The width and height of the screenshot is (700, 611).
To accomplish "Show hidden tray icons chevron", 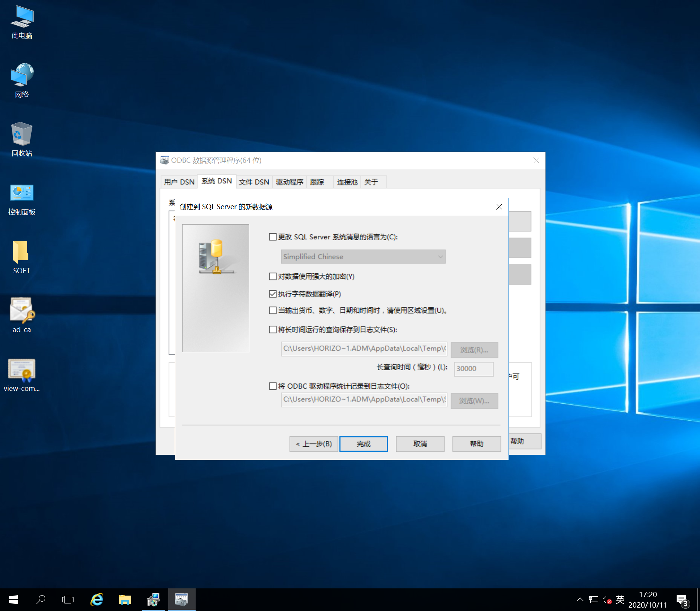I will tap(580, 600).
